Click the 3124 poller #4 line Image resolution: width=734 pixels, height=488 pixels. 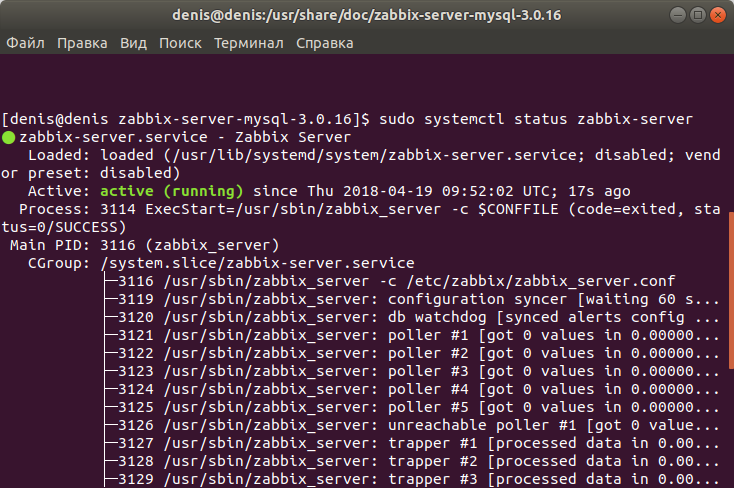tap(418, 389)
